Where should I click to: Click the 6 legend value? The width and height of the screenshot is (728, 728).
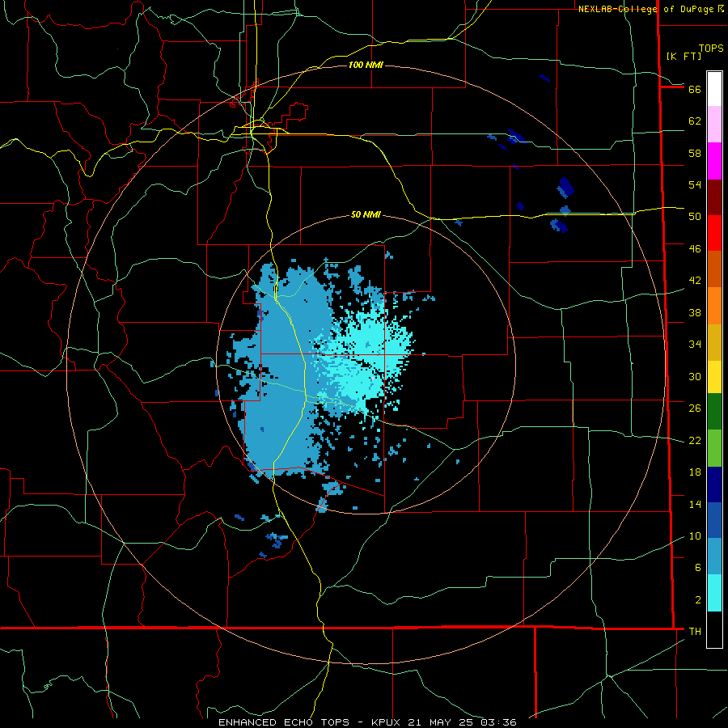click(698, 568)
